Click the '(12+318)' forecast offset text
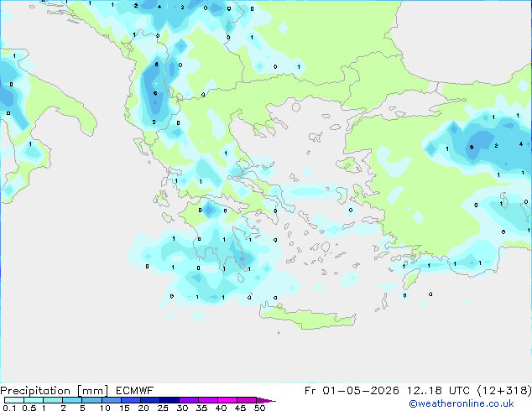This screenshot has width=532, height=411. click(504, 391)
